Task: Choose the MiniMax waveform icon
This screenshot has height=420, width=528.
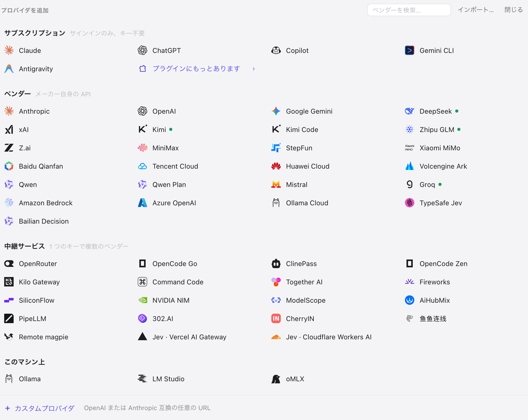Action: pyautogui.click(x=142, y=148)
